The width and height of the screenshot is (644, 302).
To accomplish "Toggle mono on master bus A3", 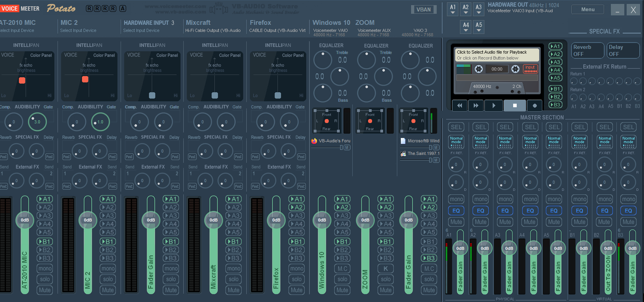I will 505,199.
